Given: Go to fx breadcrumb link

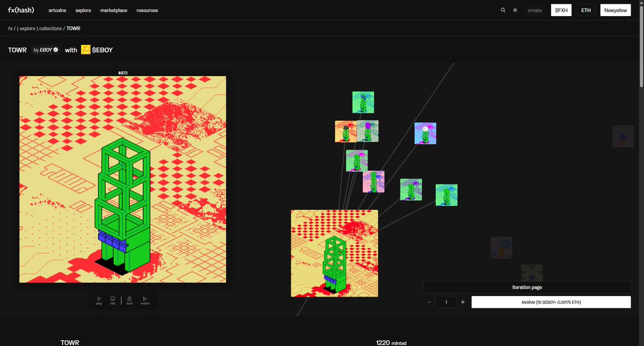Looking at the screenshot, I should tap(10, 28).
